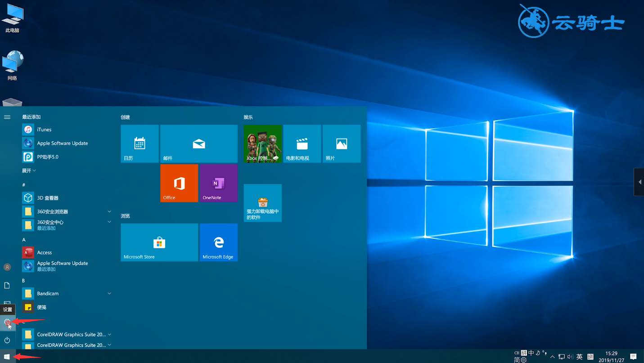Viewport: 644px width, 363px height.
Task: Open the clock showing 15:29
Action: 612,354
